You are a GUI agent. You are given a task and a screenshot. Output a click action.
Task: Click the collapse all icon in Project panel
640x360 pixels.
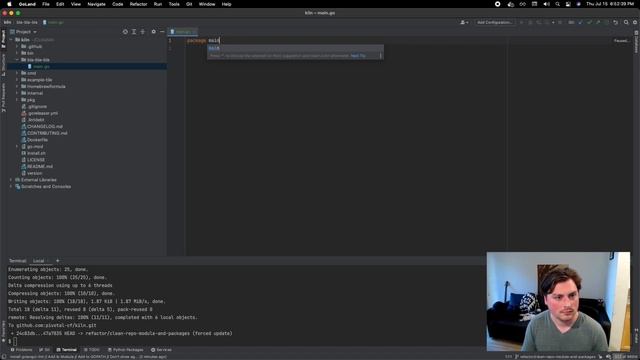[x=142, y=32]
